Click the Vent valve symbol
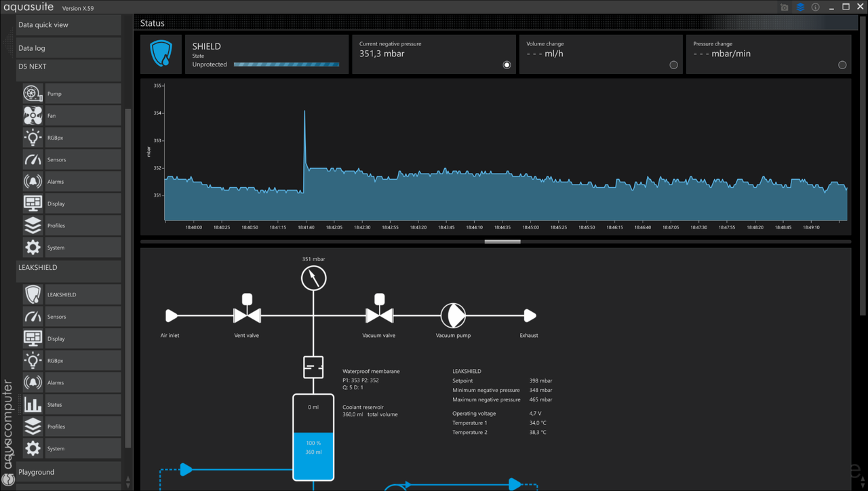 click(x=248, y=309)
